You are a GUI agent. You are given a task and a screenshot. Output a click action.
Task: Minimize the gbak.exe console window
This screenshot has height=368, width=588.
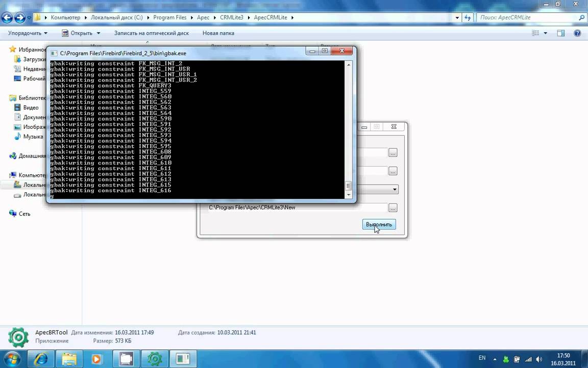312,51
